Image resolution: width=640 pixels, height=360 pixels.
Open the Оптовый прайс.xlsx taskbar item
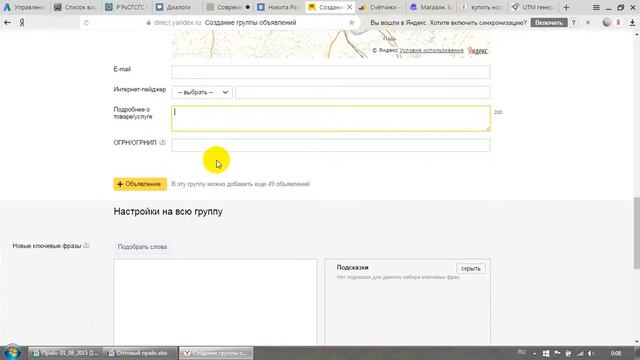[140, 353]
